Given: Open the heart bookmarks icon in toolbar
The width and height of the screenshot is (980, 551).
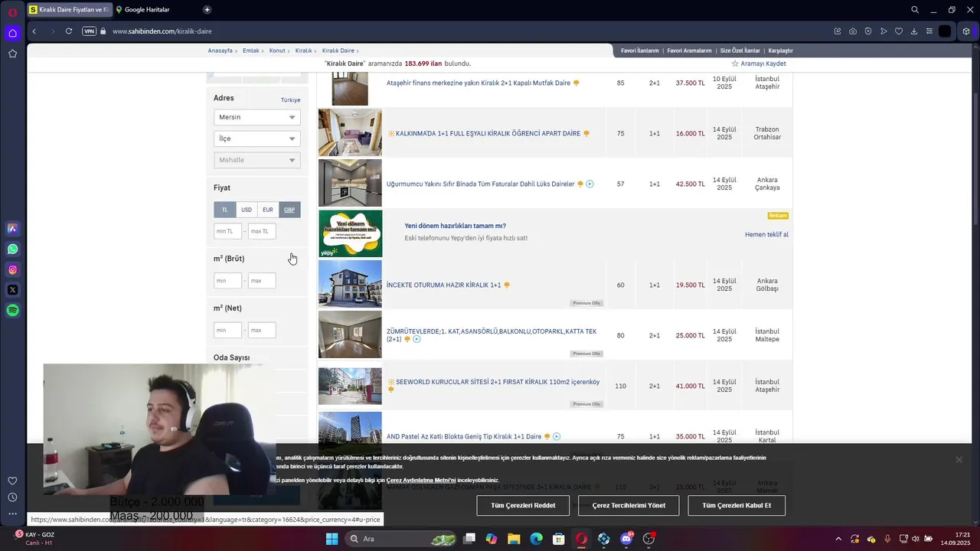Looking at the screenshot, I should pyautogui.click(x=899, y=31).
